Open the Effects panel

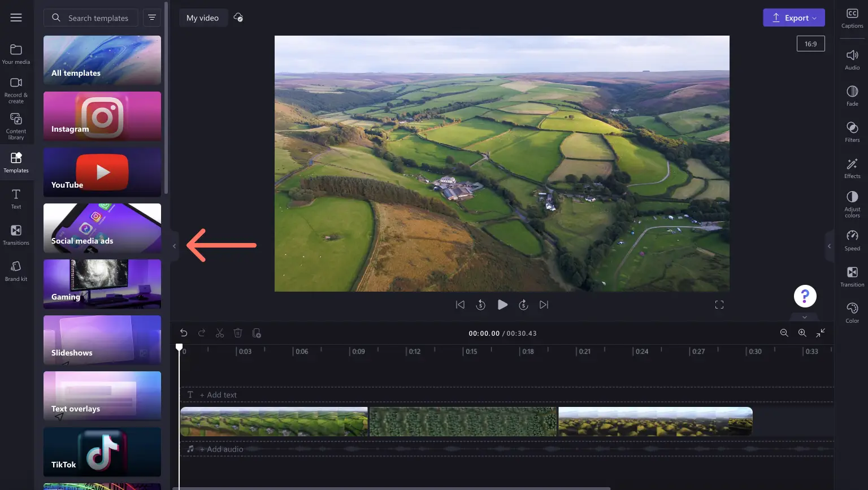tap(852, 168)
